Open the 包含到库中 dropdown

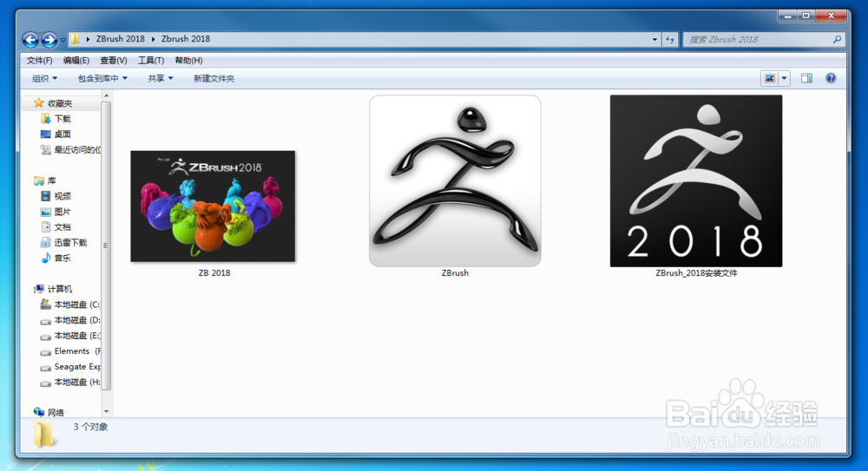click(102, 79)
